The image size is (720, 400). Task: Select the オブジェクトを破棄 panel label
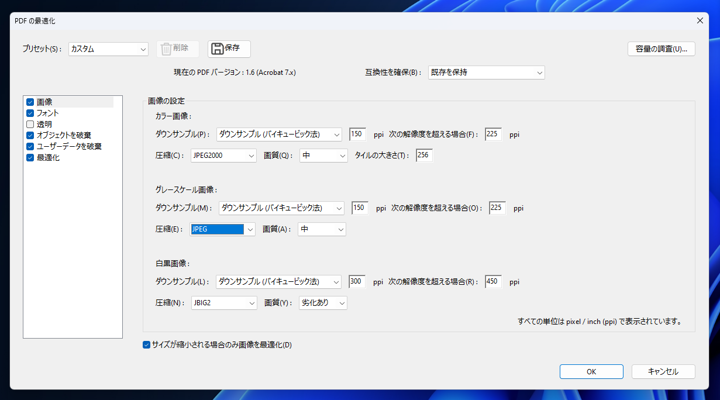64,135
